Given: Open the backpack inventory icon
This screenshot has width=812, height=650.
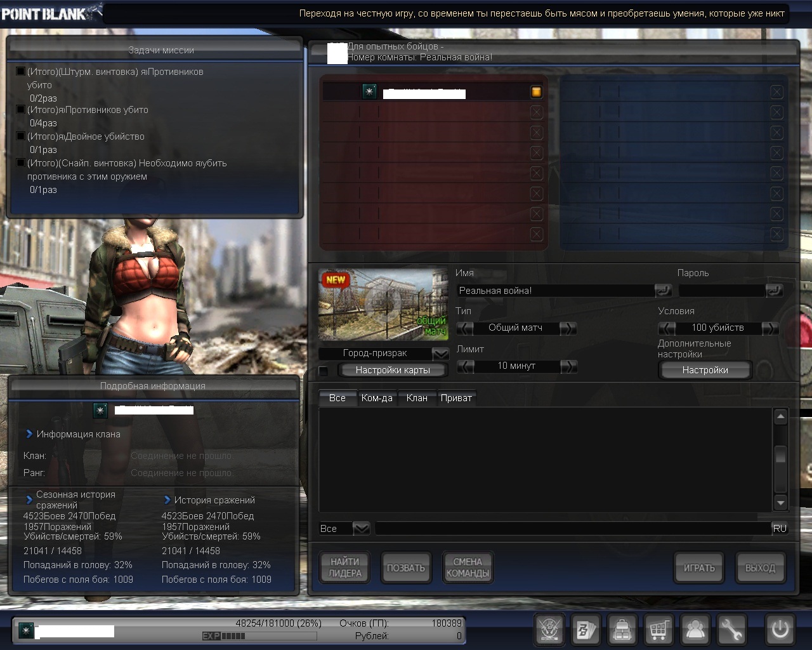Looking at the screenshot, I should 622,630.
